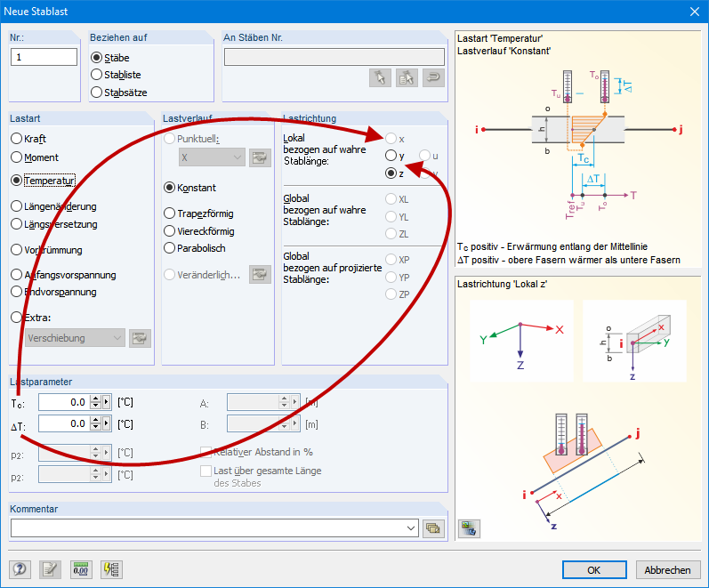
Task: Select Längsversetzung load type
Action: click(x=16, y=224)
